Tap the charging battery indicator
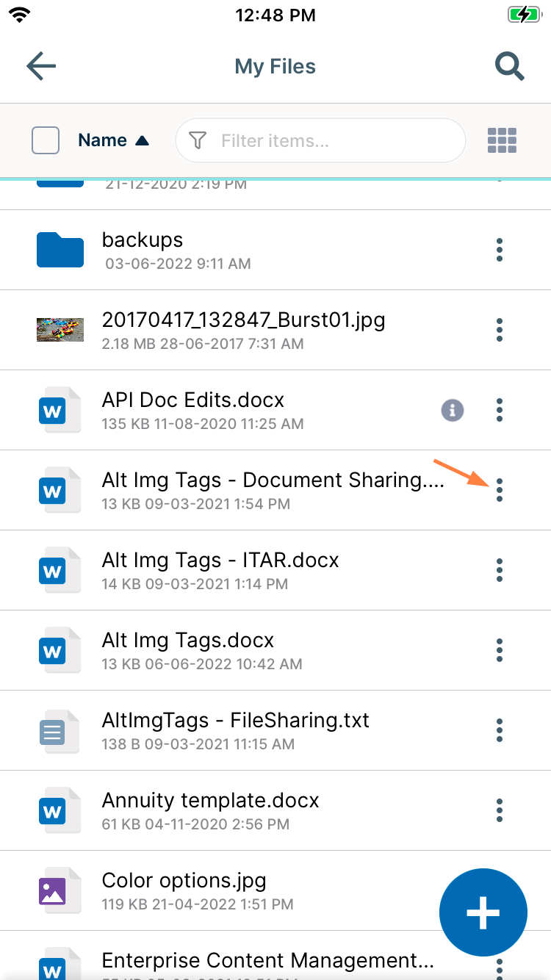The image size is (551, 980). pyautogui.click(x=524, y=13)
